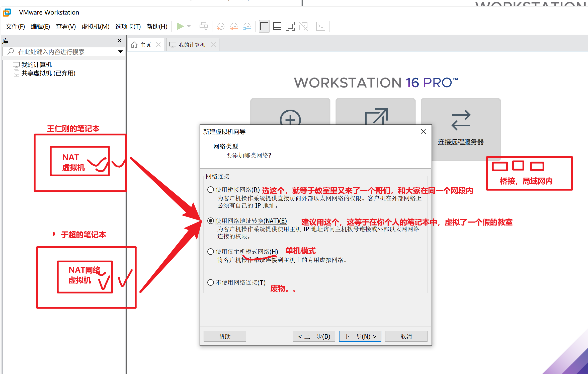Open the 虚拟机(M) menu
This screenshot has height=374, width=588.
coord(96,26)
